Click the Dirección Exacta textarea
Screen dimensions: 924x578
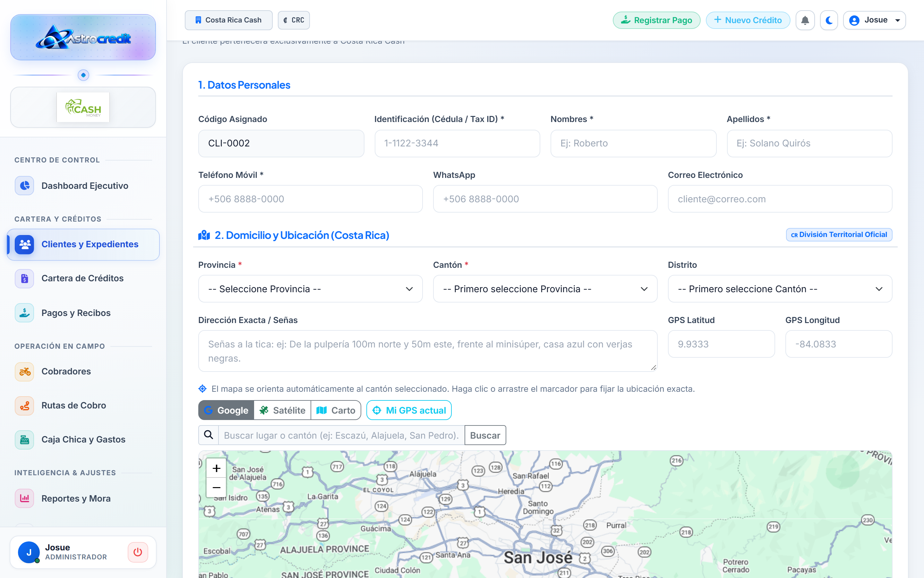click(x=428, y=351)
